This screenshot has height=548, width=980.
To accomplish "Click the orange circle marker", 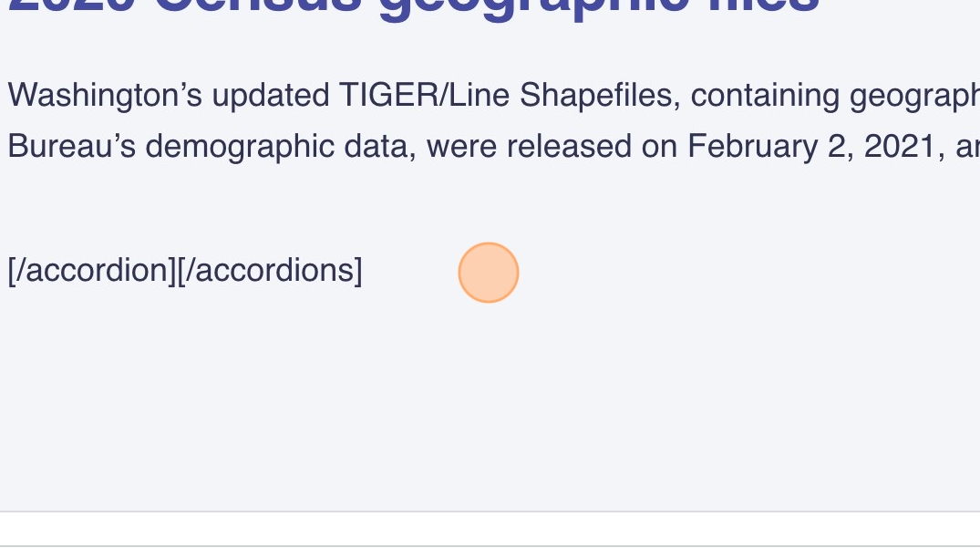I will (x=489, y=272).
